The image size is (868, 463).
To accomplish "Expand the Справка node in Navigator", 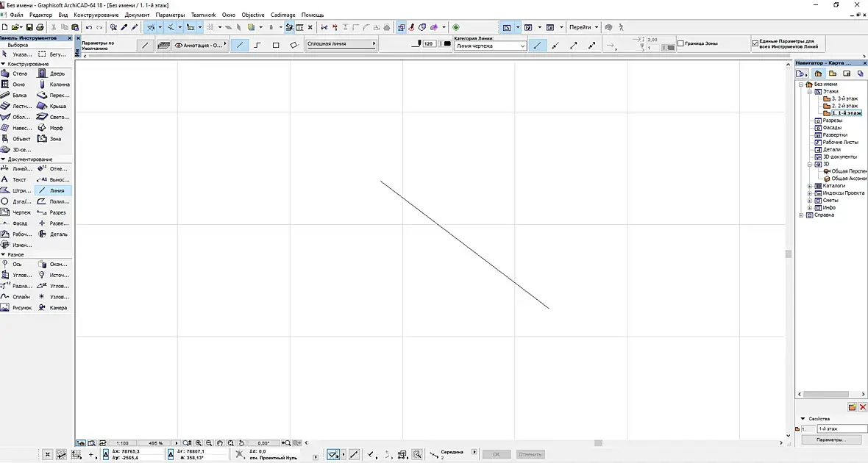I will pyautogui.click(x=801, y=215).
